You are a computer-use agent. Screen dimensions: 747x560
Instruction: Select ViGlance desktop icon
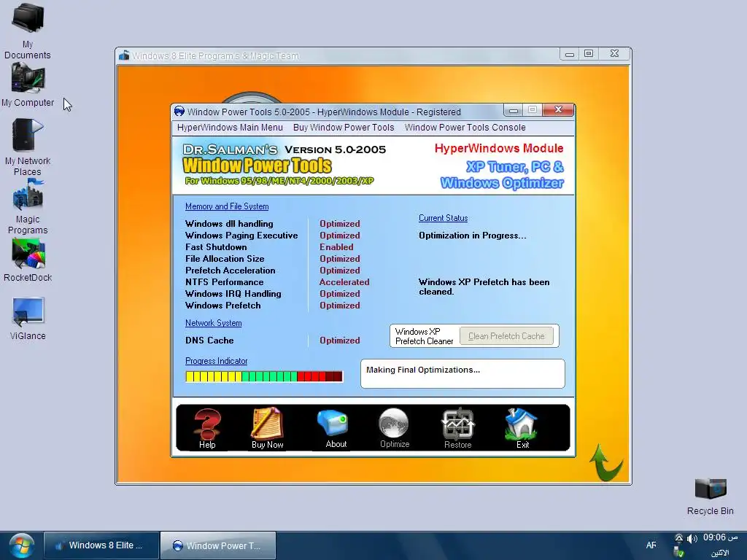click(28, 318)
